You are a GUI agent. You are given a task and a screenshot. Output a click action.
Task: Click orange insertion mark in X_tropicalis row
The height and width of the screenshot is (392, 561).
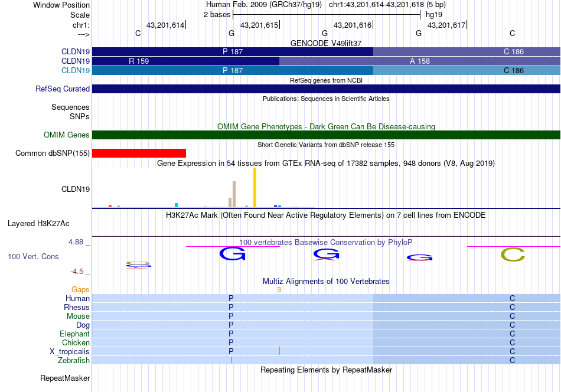[279, 351]
